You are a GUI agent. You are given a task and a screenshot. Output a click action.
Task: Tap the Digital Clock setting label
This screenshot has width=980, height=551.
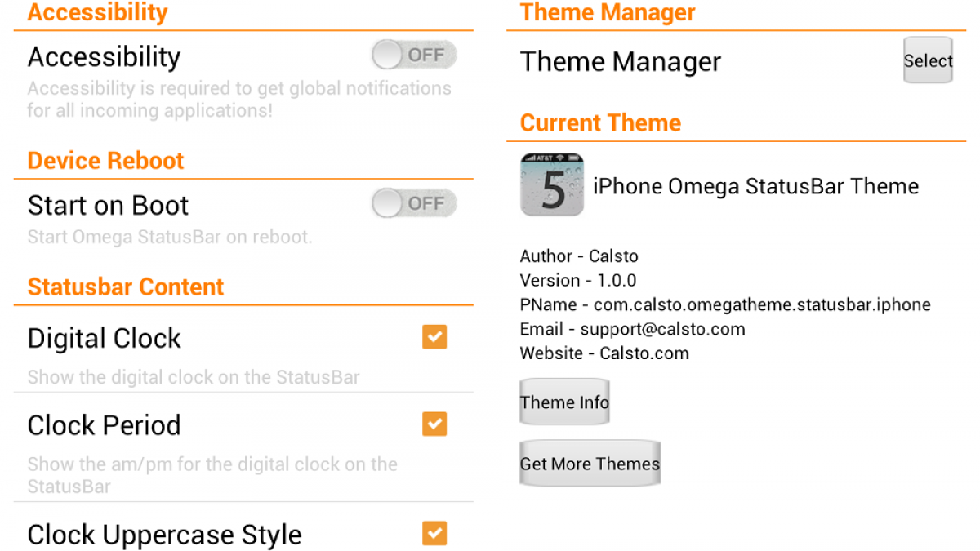[x=105, y=339]
